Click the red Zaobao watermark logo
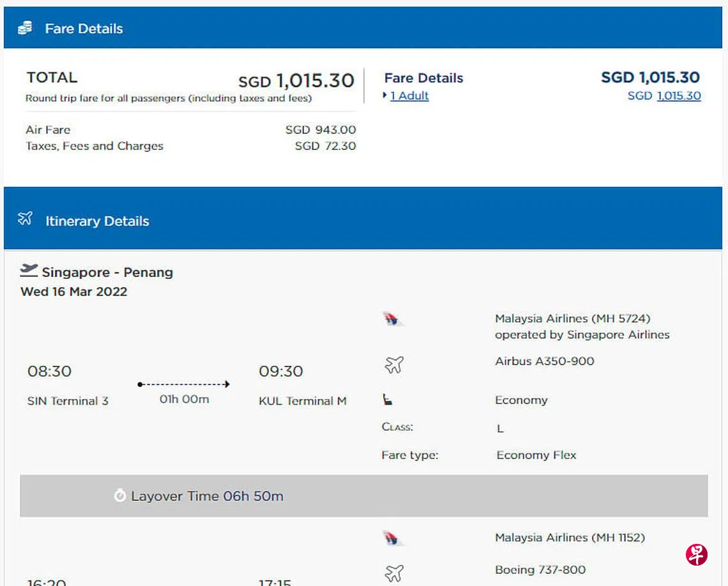 click(x=696, y=554)
